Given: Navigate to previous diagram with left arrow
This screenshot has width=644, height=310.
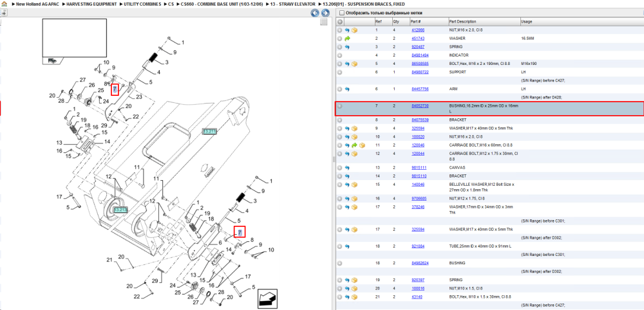Looking at the screenshot, I should click(x=315, y=13).
